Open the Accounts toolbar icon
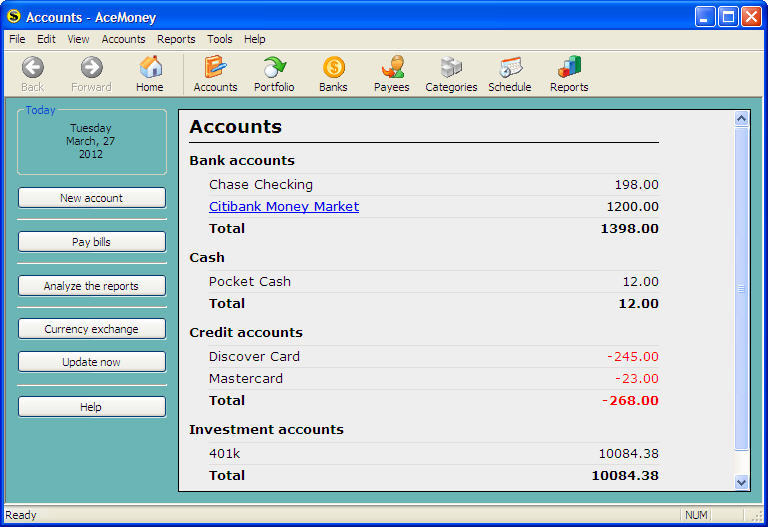This screenshot has width=768, height=527. point(215,67)
